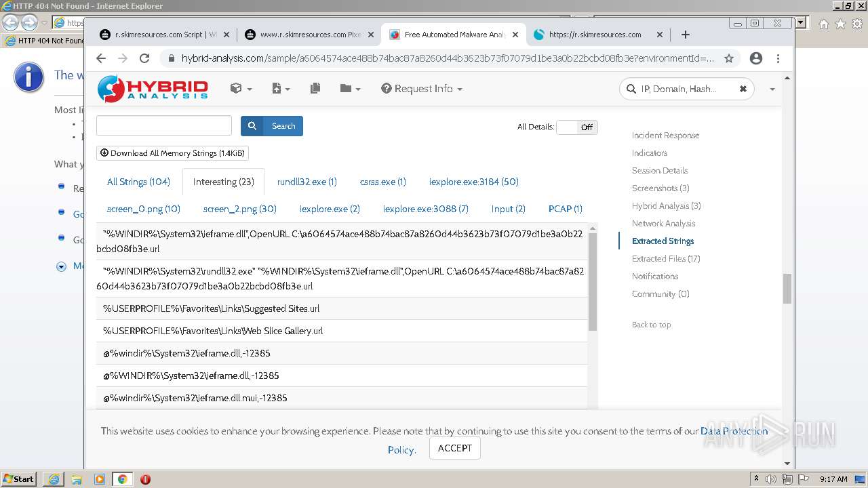Click the Chrome back arrow
This screenshot has width=868, height=488.
click(101, 58)
